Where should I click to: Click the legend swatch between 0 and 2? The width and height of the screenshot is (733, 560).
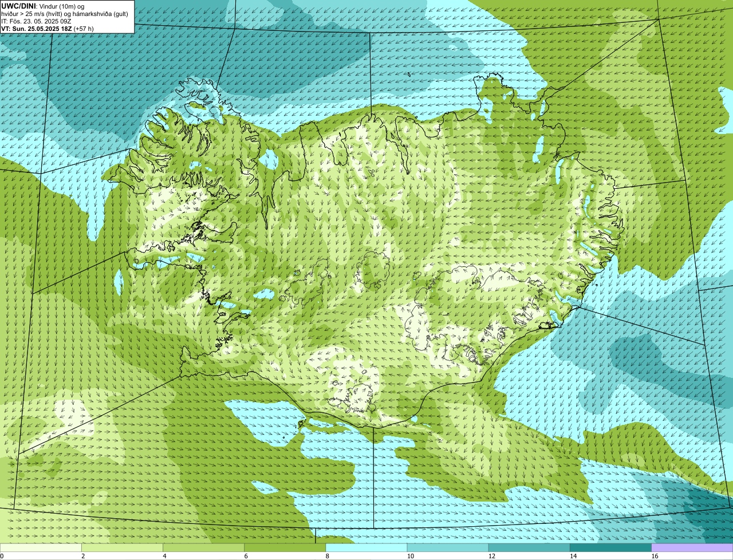(41, 548)
